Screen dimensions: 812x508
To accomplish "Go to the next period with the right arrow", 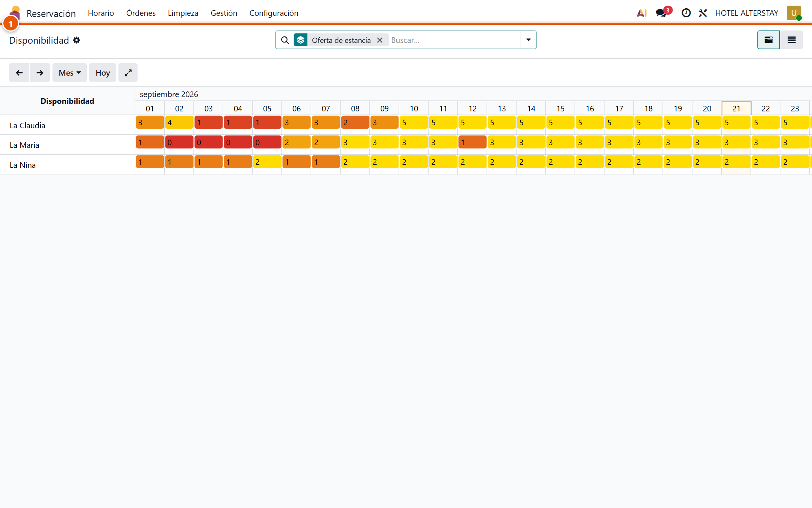I will (x=40, y=73).
